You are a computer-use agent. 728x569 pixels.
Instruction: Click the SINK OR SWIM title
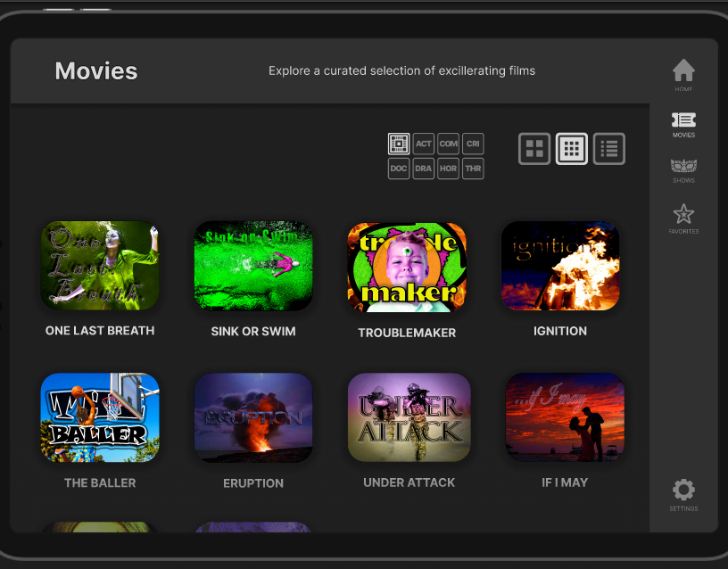[x=253, y=332]
